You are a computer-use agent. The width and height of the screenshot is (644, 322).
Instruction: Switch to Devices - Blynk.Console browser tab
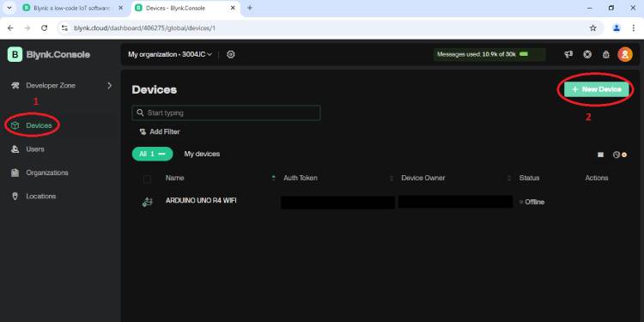point(185,8)
